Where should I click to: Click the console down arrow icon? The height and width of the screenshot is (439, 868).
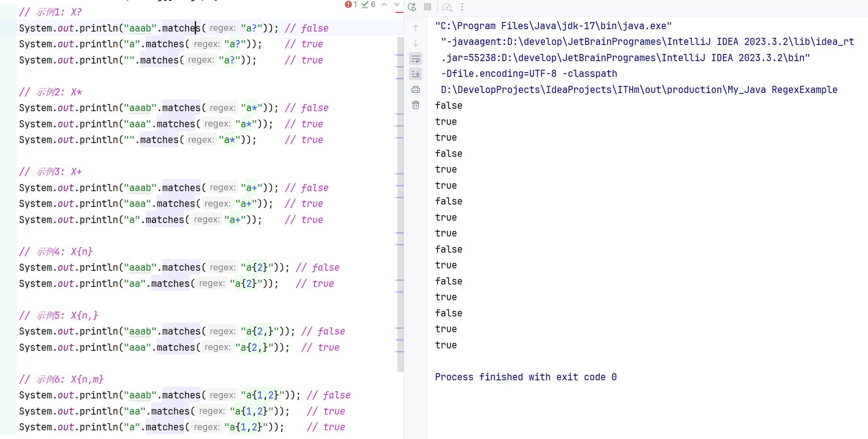416,43
